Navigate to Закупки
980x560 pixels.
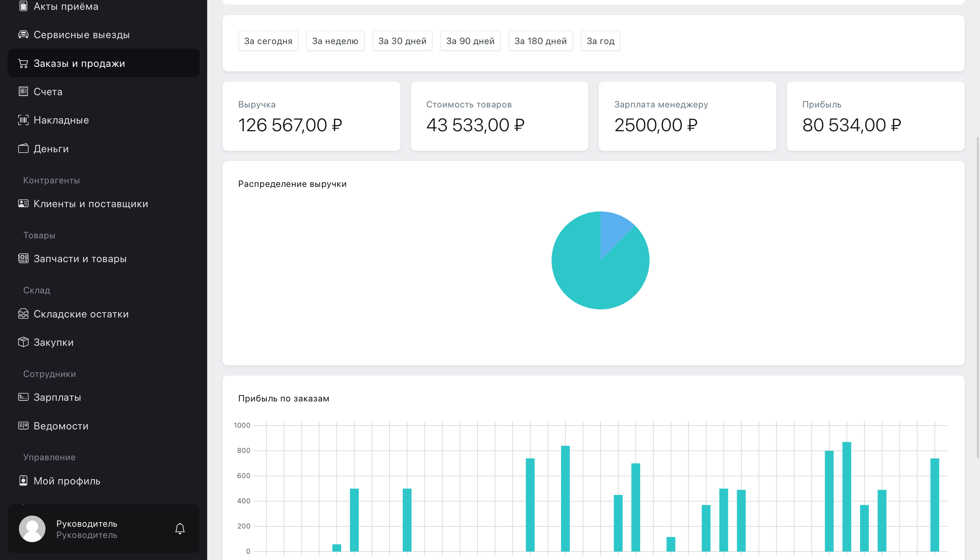coord(104,342)
